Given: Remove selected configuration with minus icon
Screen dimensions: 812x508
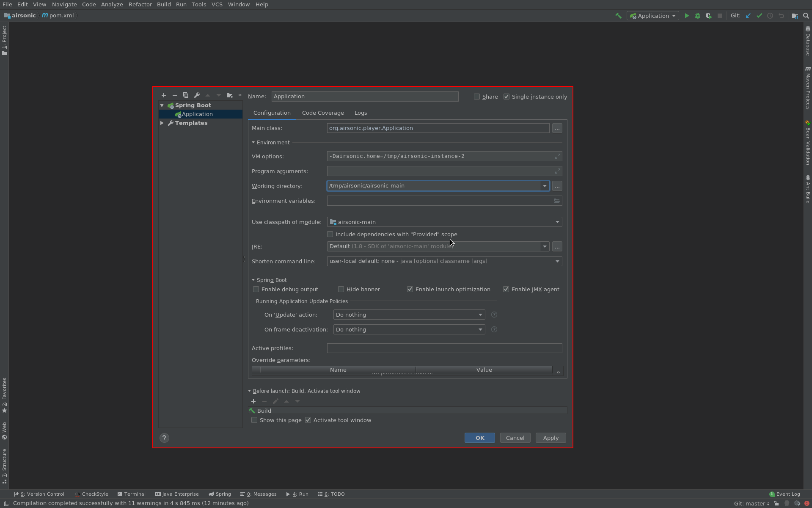Looking at the screenshot, I should [175, 95].
